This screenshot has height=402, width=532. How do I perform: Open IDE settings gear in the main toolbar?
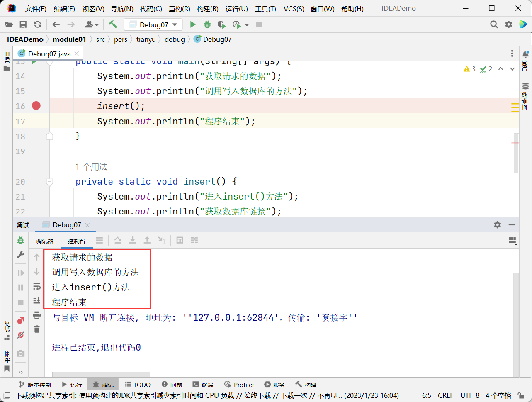[509, 24]
